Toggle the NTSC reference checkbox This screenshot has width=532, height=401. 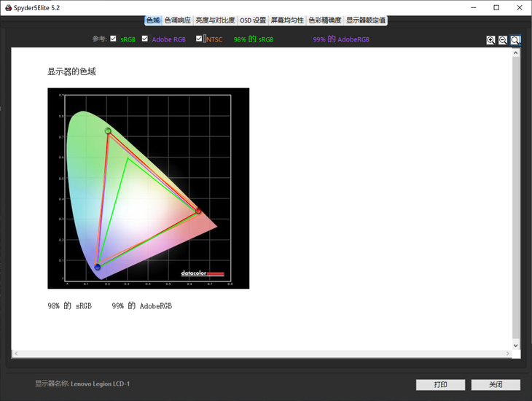click(x=199, y=39)
